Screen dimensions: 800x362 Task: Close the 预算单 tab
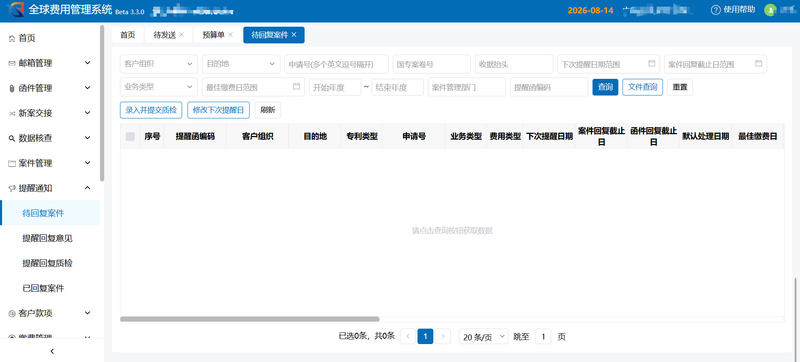(231, 35)
